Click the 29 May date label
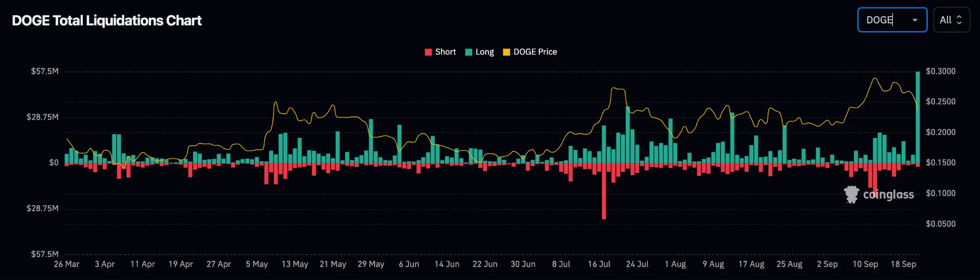The height and width of the screenshot is (280, 980). coord(371,264)
